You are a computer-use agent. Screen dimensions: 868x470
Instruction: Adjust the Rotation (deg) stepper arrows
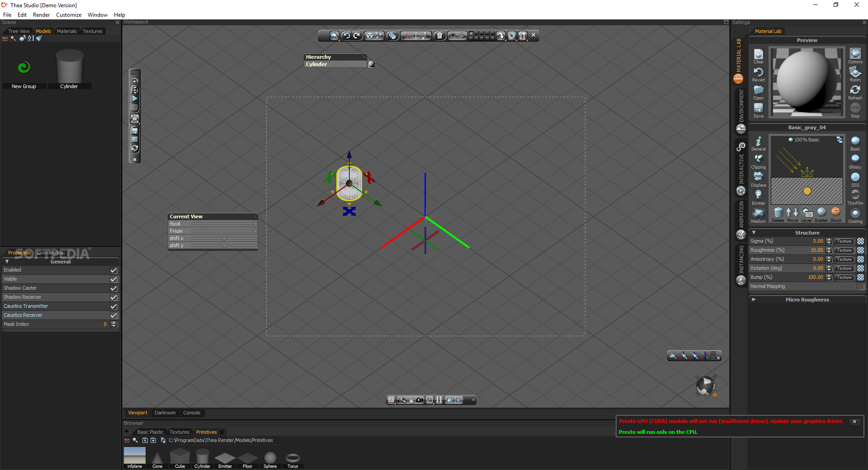(x=829, y=268)
